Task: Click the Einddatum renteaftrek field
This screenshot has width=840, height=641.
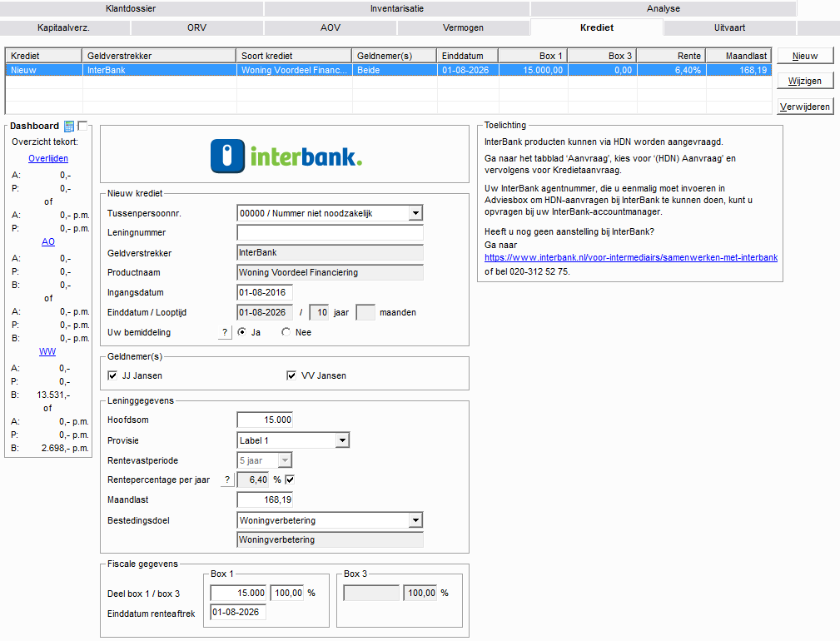Action: (238, 612)
